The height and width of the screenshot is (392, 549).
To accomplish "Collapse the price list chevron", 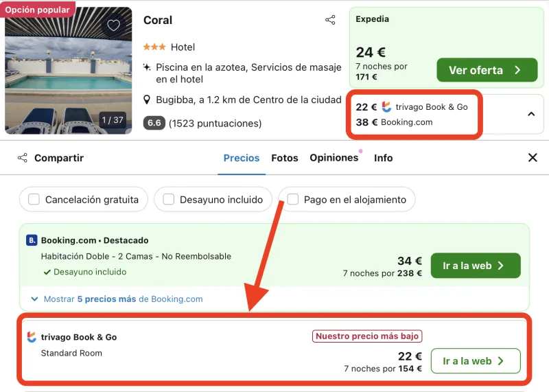I will (531, 114).
